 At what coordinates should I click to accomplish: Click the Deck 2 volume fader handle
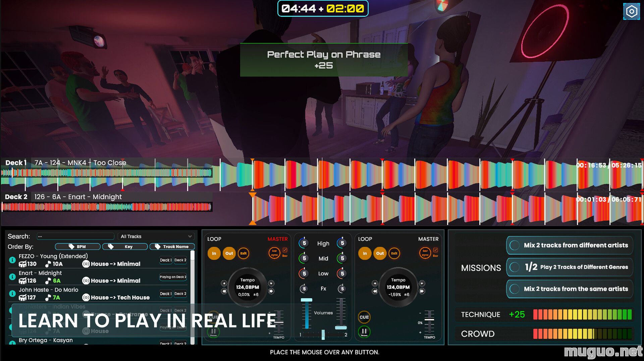[341, 327]
